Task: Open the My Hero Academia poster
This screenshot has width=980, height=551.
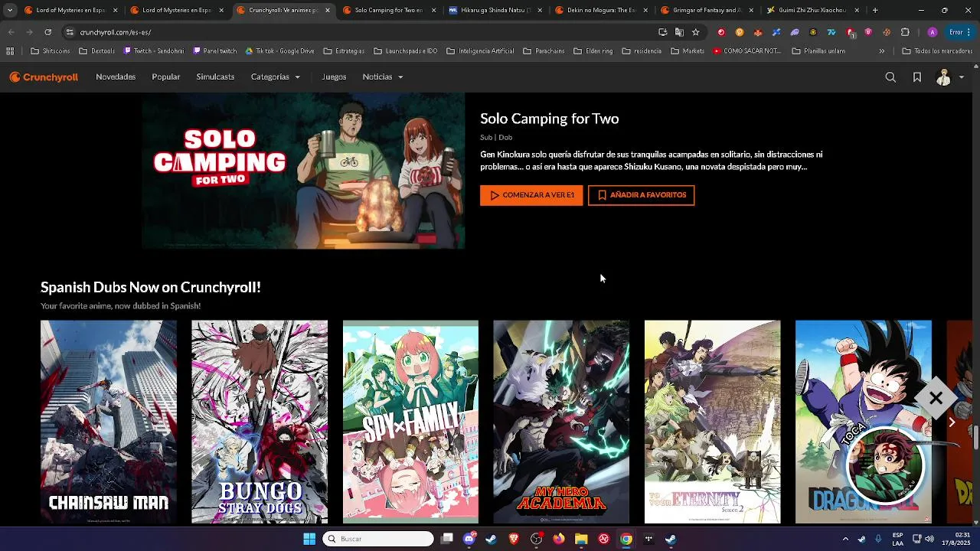Action: coord(561,422)
